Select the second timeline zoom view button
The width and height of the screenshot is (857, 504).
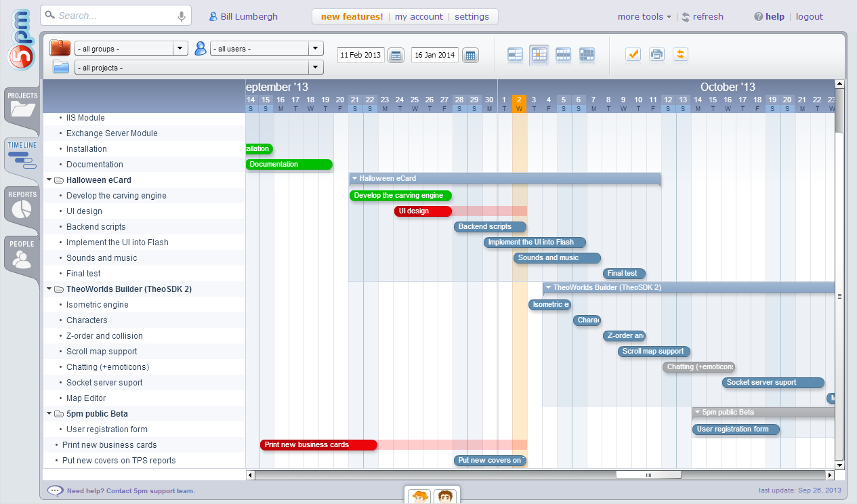coord(539,55)
